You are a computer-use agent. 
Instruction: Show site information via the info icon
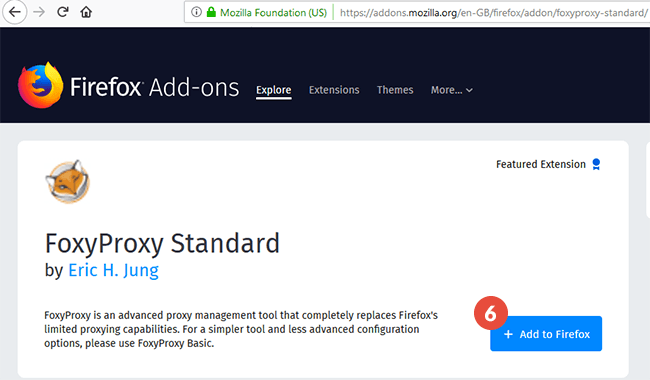(x=196, y=12)
